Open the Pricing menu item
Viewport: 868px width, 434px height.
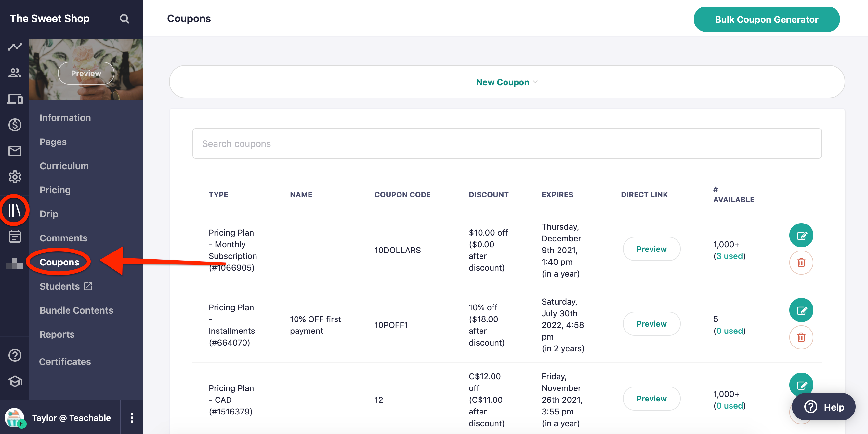coord(55,190)
